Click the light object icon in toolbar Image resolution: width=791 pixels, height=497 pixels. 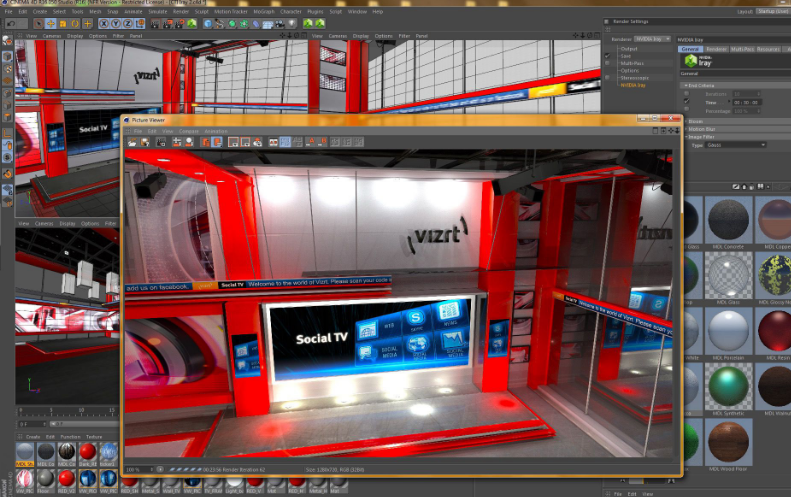(x=293, y=24)
